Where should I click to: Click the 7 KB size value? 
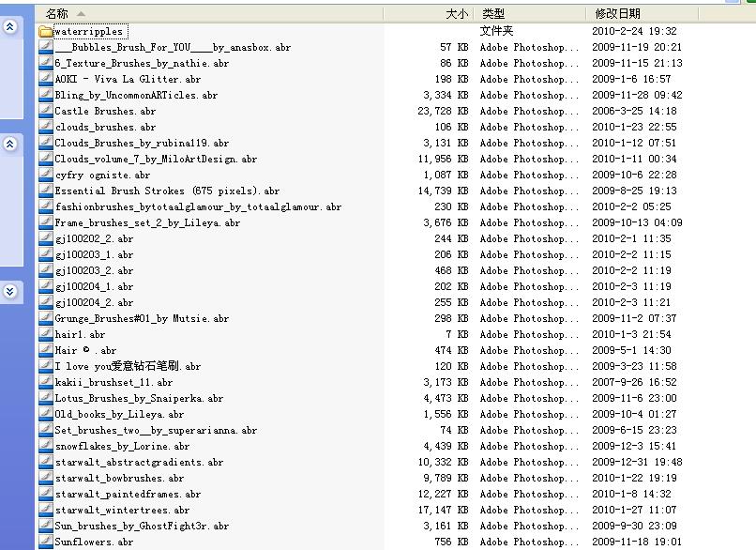pos(457,334)
